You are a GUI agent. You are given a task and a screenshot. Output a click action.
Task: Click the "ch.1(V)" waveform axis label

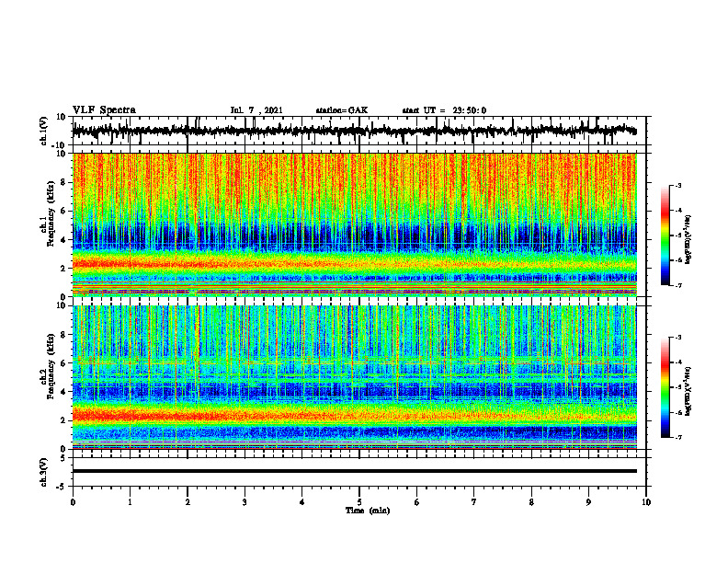coord(43,132)
